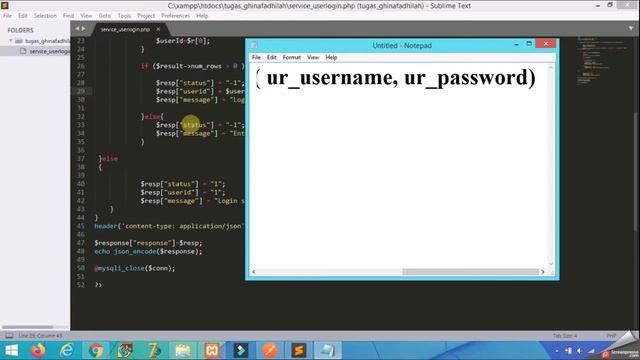640x360 pixels.
Task: Select the service_userlogin.php tab
Action: click(125, 29)
